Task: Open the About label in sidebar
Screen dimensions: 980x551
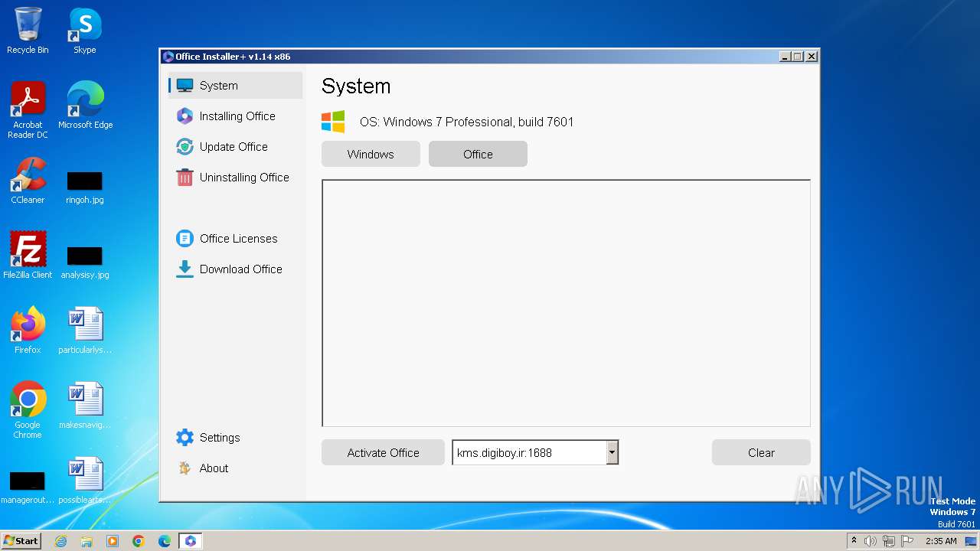Action: click(x=214, y=468)
